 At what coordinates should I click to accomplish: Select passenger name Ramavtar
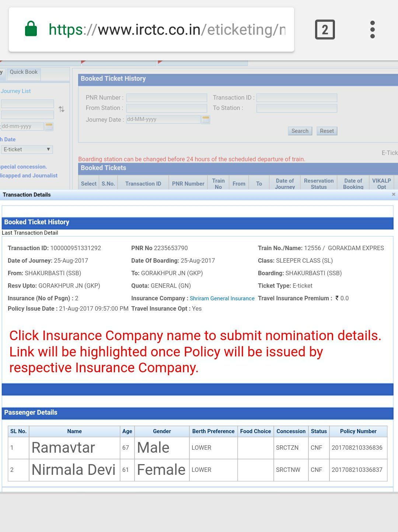coord(63,448)
